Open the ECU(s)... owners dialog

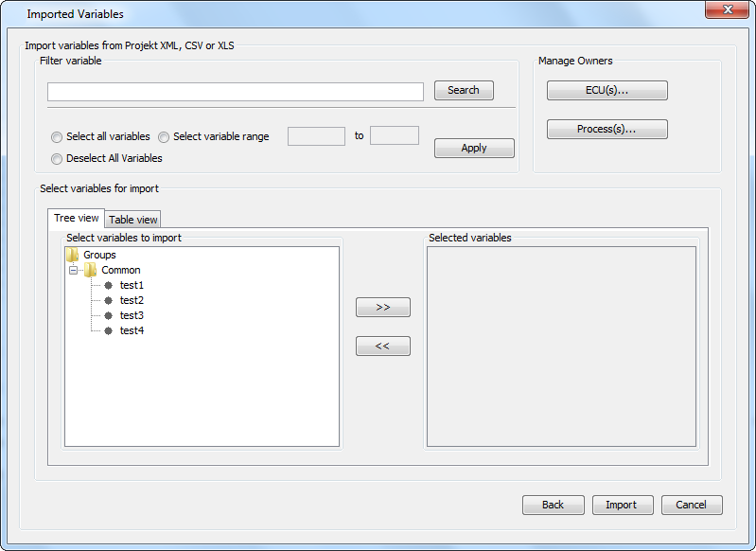607,90
